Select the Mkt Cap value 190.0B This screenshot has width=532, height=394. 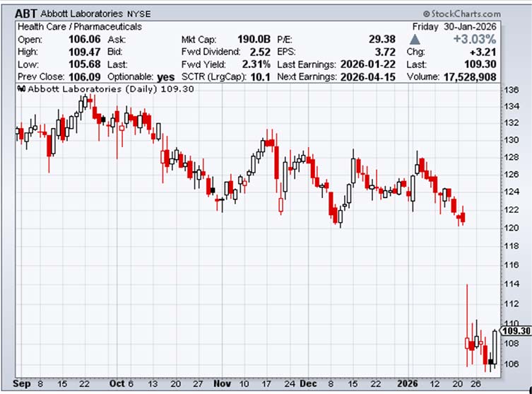254,40
